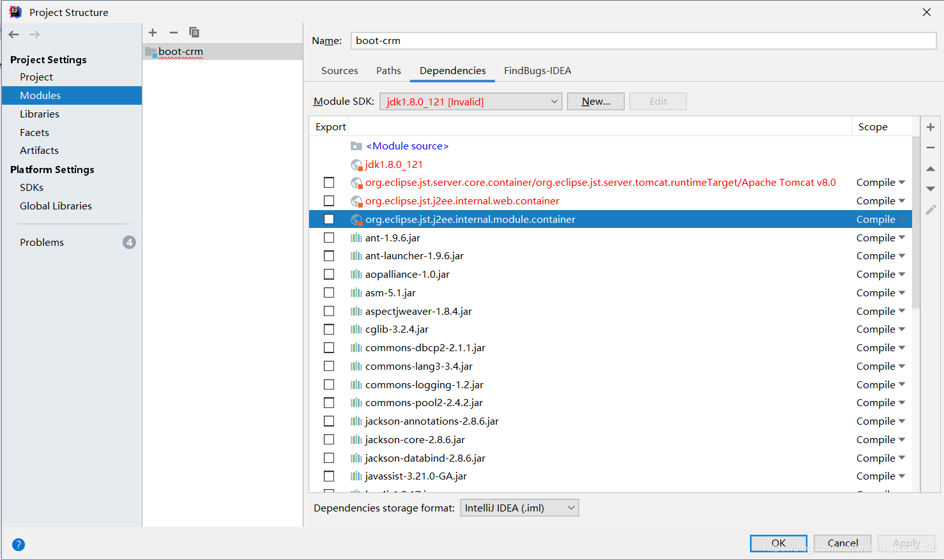This screenshot has height=560, width=944.
Task: Click the asm-5.1.jar library icon
Action: coord(356,293)
